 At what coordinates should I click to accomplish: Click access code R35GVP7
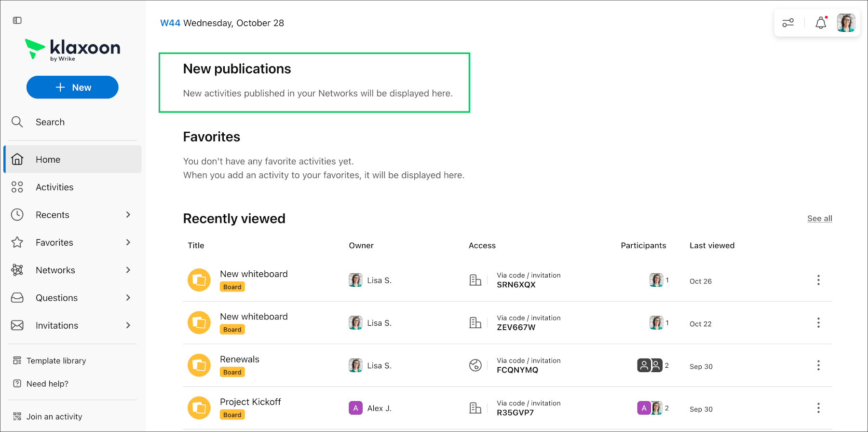pyautogui.click(x=515, y=413)
